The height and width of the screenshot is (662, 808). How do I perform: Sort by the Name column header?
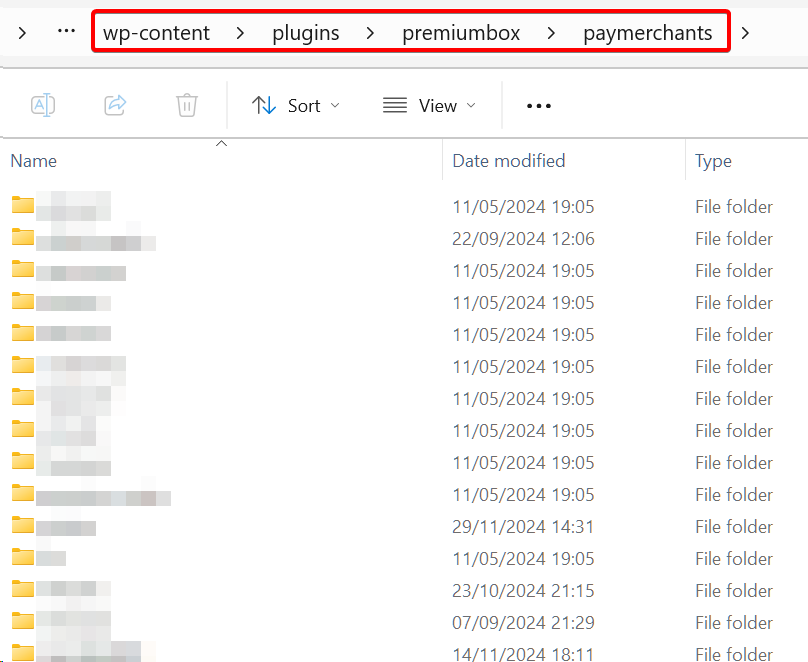pos(34,161)
